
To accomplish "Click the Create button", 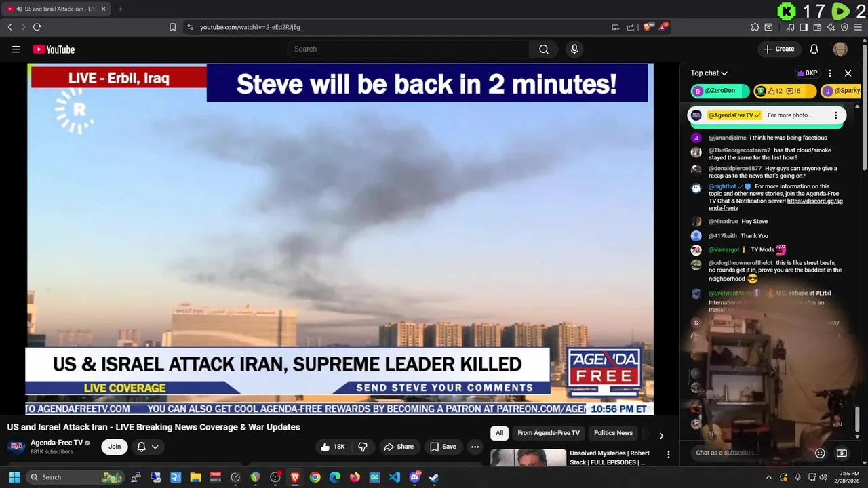I will [x=778, y=49].
